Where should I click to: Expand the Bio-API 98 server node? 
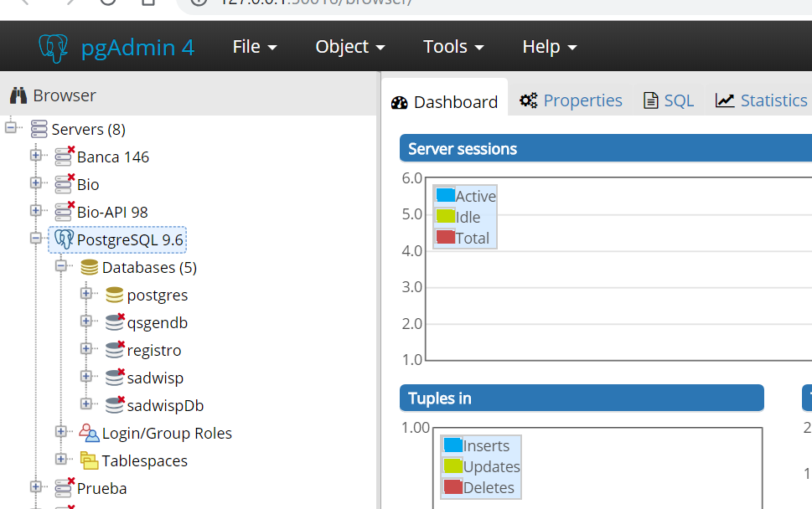(x=36, y=210)
